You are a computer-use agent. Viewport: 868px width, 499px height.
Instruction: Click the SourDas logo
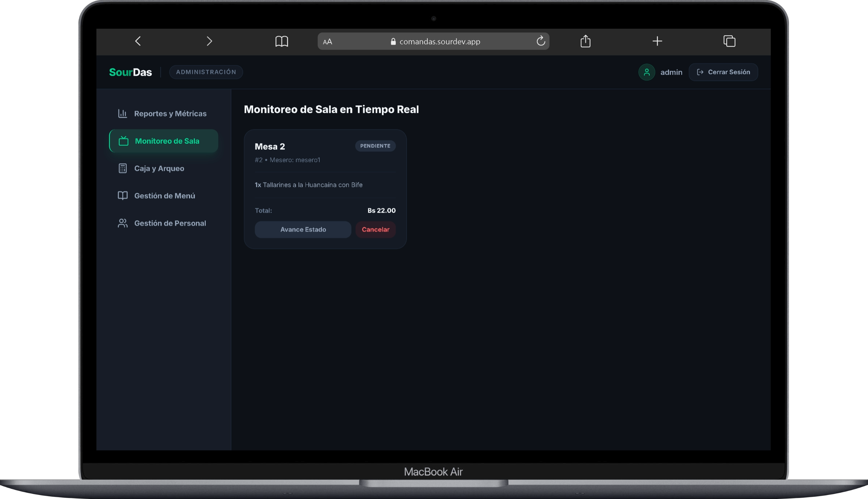click(x=130, y=72)
